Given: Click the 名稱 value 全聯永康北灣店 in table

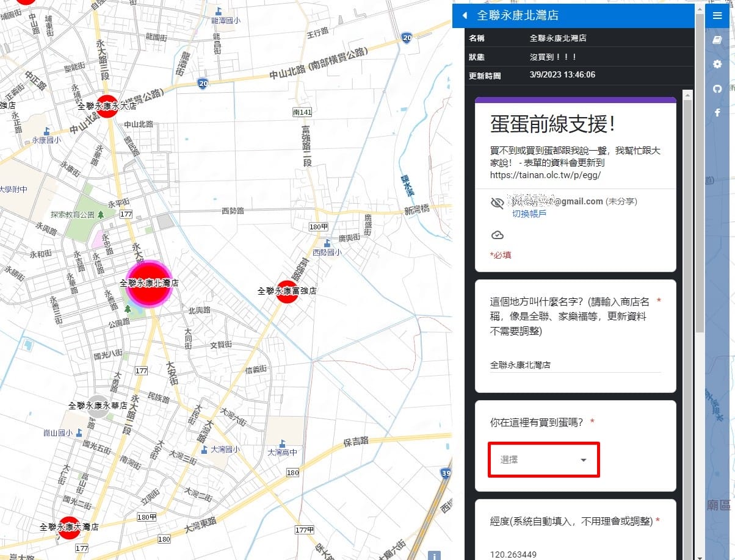Looking at the screenshot, I should tap(558, 38).
